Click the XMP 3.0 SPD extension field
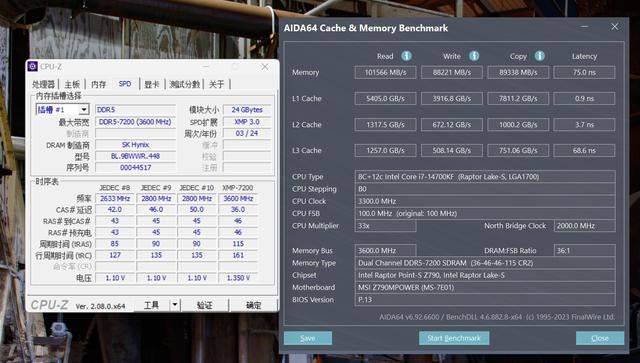640x363 pixels. point(247,122)
